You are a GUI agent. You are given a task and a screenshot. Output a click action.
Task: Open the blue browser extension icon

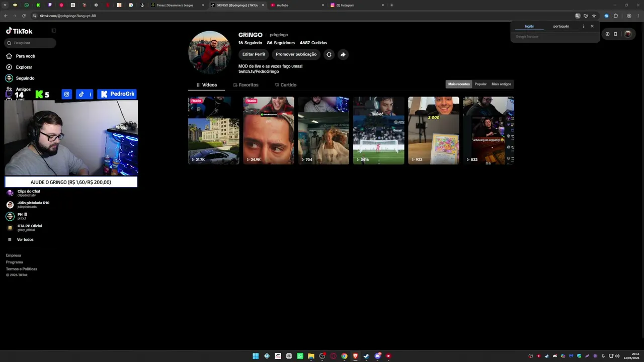coord(606,16)
